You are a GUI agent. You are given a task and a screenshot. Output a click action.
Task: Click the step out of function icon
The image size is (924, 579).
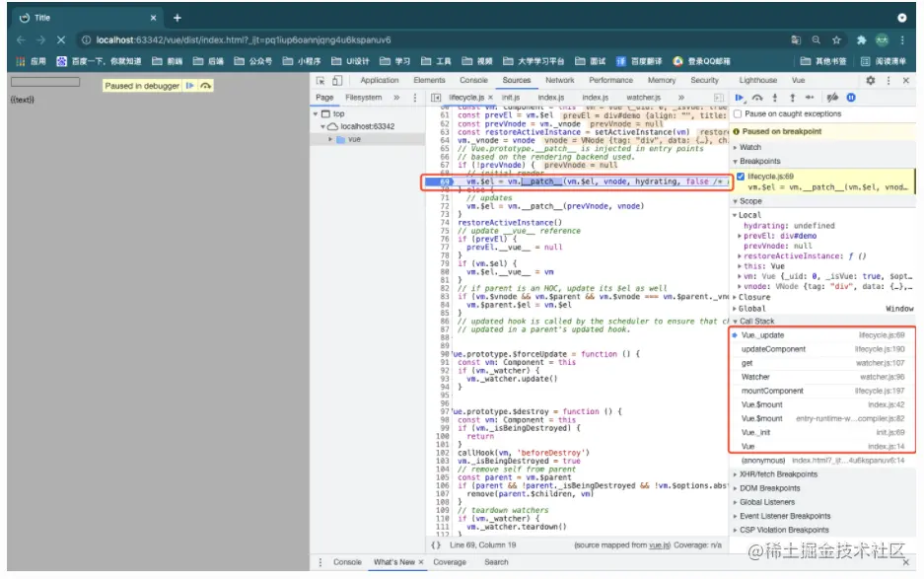point(792,98)
